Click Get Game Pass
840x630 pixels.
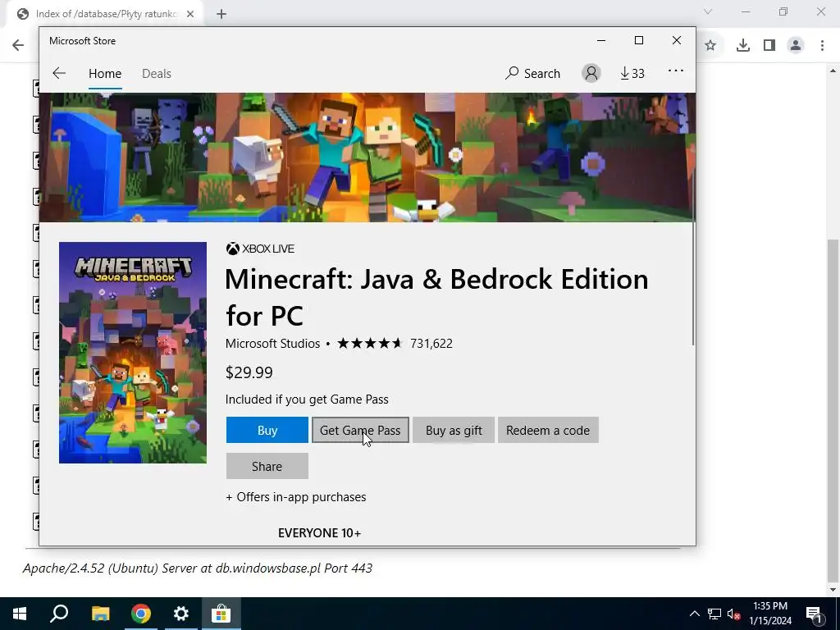pyautogui.click(x=360, y=430)
